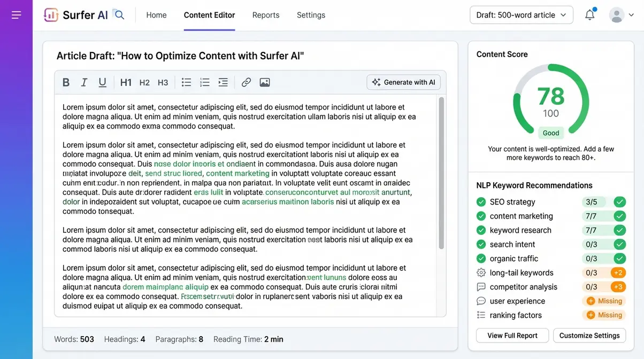
Task: Switch to the Settings tab
Action: 311,15
